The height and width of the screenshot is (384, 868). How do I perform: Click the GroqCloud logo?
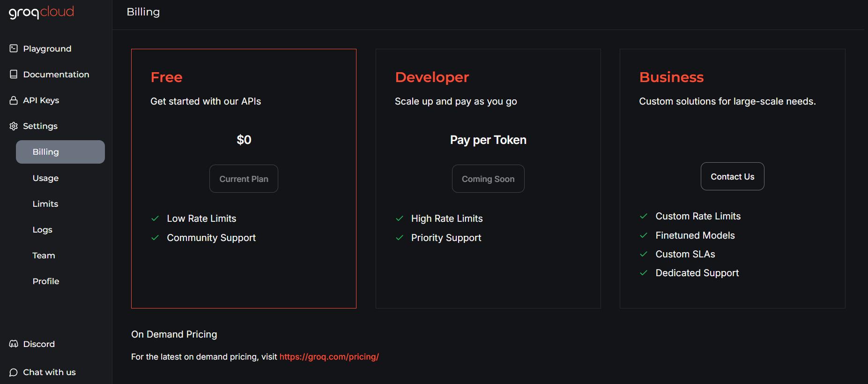tap(41, 12)
